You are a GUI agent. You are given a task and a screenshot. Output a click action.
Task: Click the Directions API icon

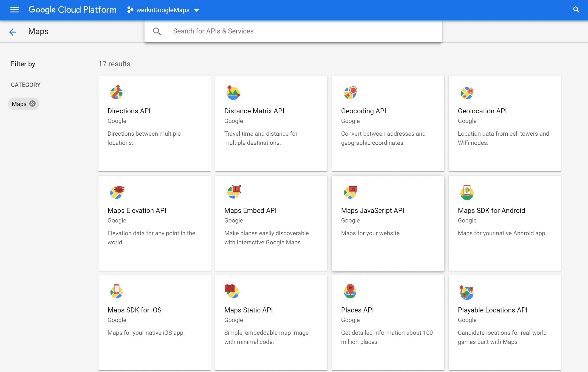(116, 92)
